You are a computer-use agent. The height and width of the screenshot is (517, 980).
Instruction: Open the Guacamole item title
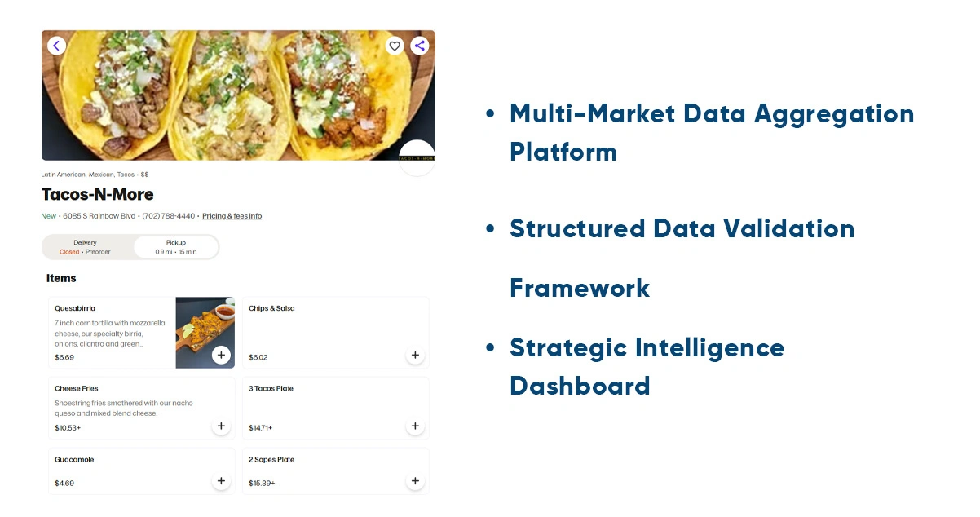[x=74, y=460]
